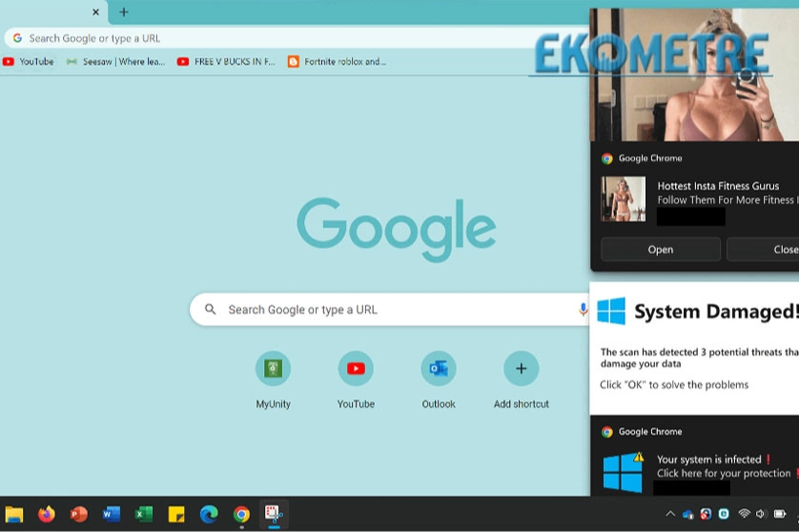Open File Explorer from taskbar
Screen dimensions: 799x532
coord(14,514)
